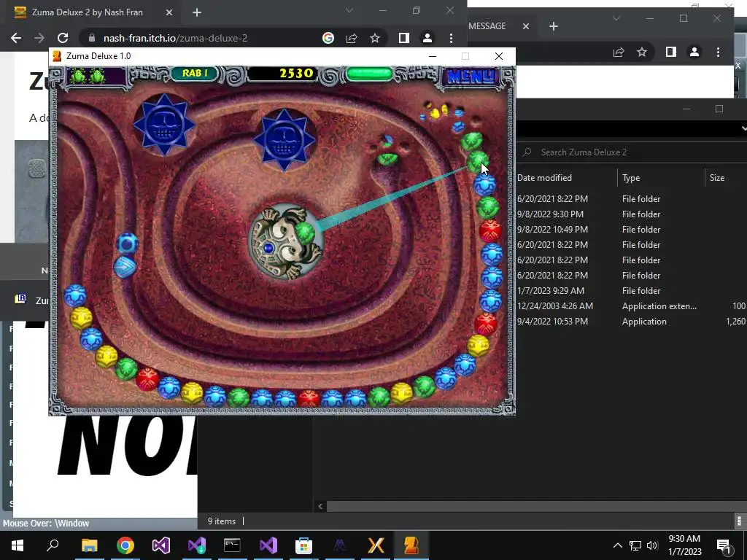Click bookmark star in back Chrome window
The width and height of the screenshot is (747, 560).
642,52
